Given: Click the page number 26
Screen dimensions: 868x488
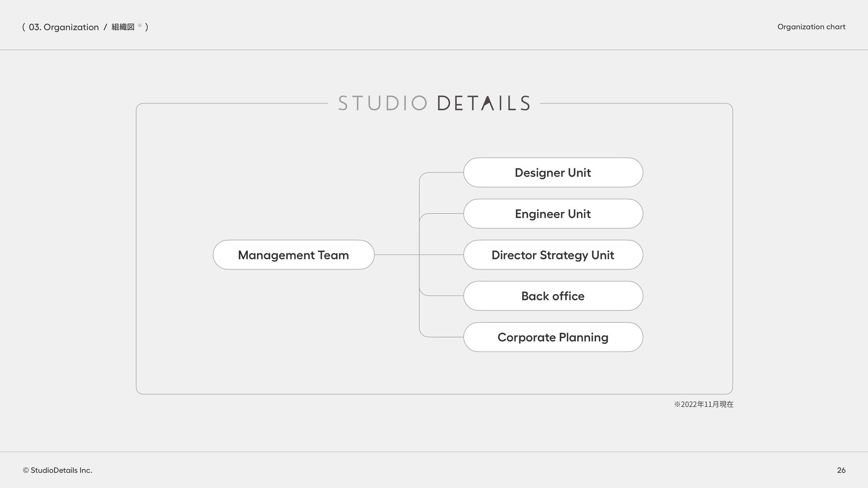Looking at the screenshot, I should click(x=841, y=470).
